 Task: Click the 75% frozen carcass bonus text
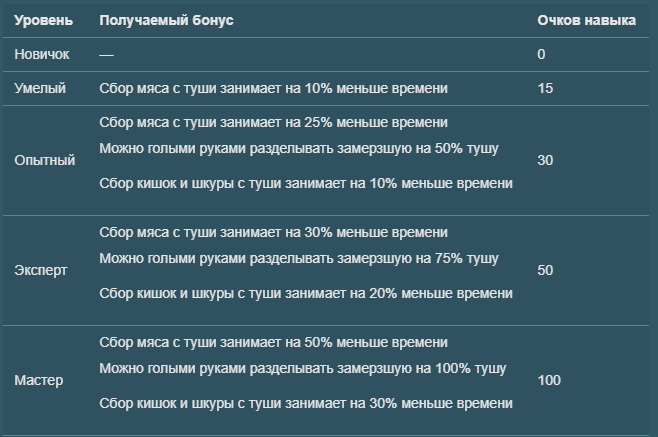(299, 259)
